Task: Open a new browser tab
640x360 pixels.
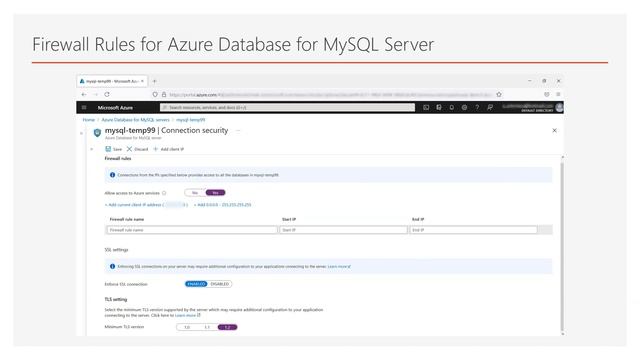Action: tap(154, 81)
